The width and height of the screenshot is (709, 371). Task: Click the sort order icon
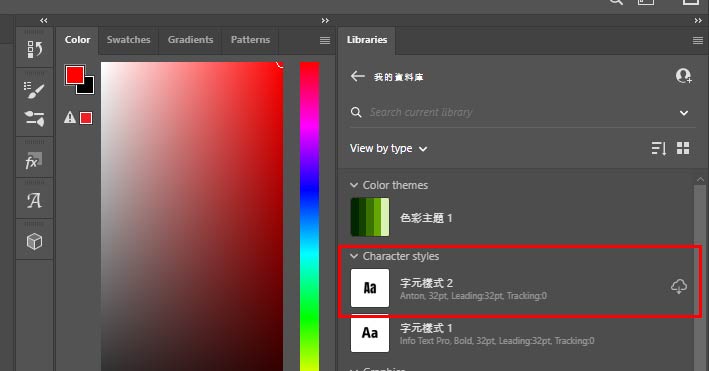coord(659,148)
